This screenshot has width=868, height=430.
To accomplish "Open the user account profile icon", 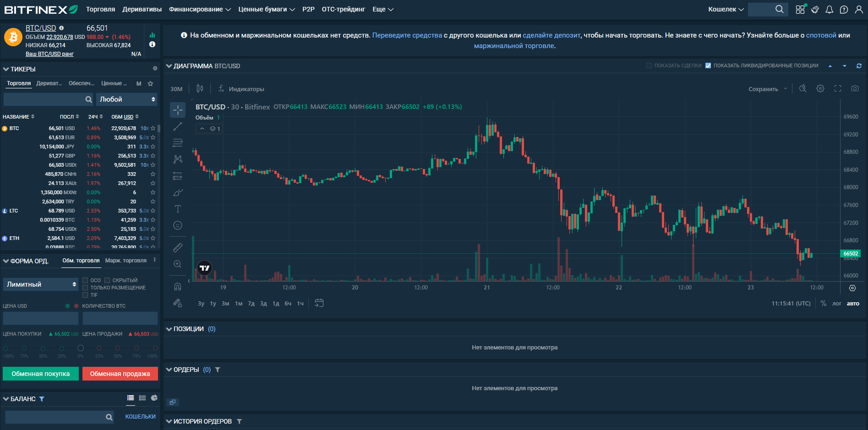I will (858, 10).
